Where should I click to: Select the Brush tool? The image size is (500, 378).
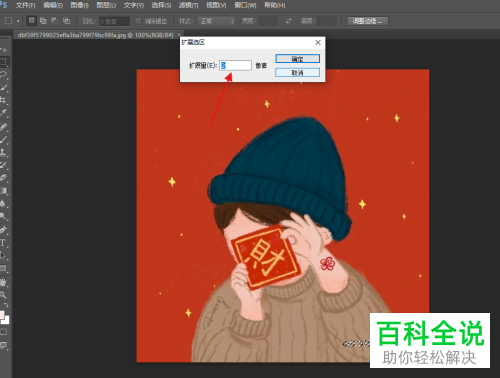(x=3, y=139)
